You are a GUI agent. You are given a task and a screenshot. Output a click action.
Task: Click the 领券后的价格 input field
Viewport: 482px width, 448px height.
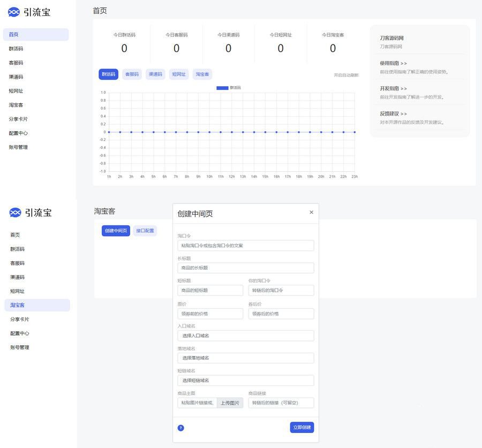tap(281, 314)
